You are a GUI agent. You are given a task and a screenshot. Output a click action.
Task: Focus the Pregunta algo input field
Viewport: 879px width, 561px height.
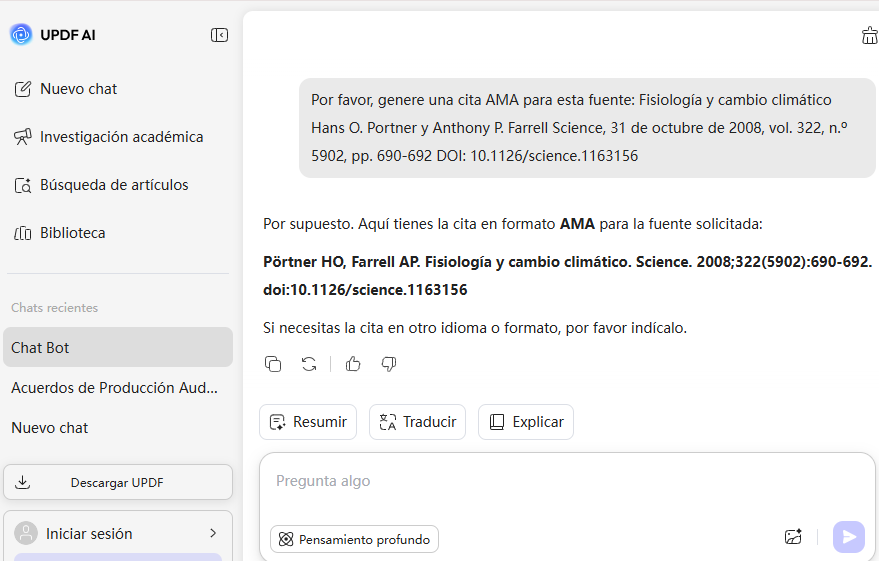[x=566, y=482]
